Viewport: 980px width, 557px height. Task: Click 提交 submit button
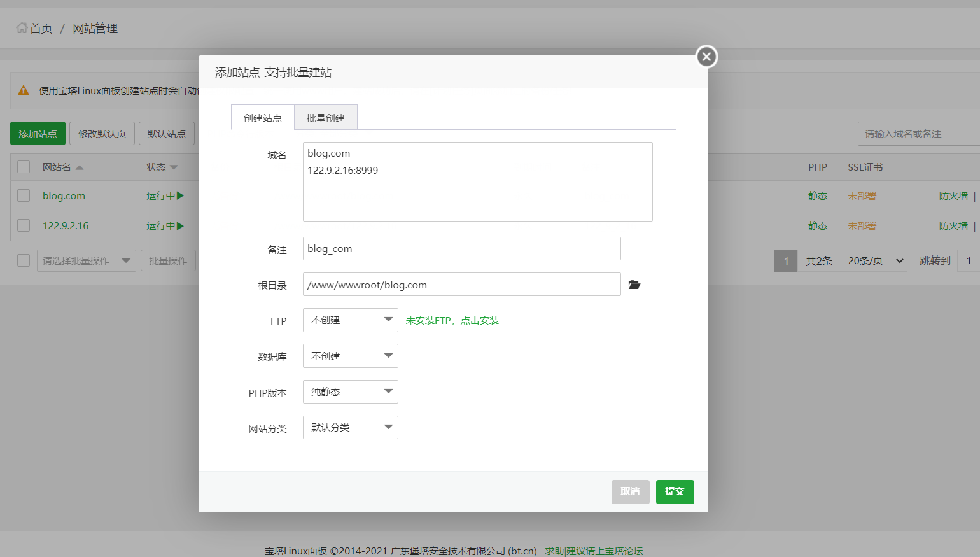pyautogui.click(x=675, y=491)
